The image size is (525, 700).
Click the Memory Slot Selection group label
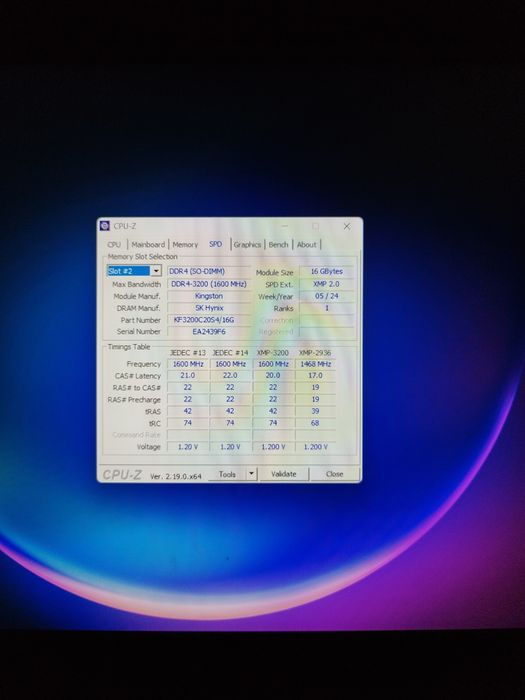click(142, 257)
